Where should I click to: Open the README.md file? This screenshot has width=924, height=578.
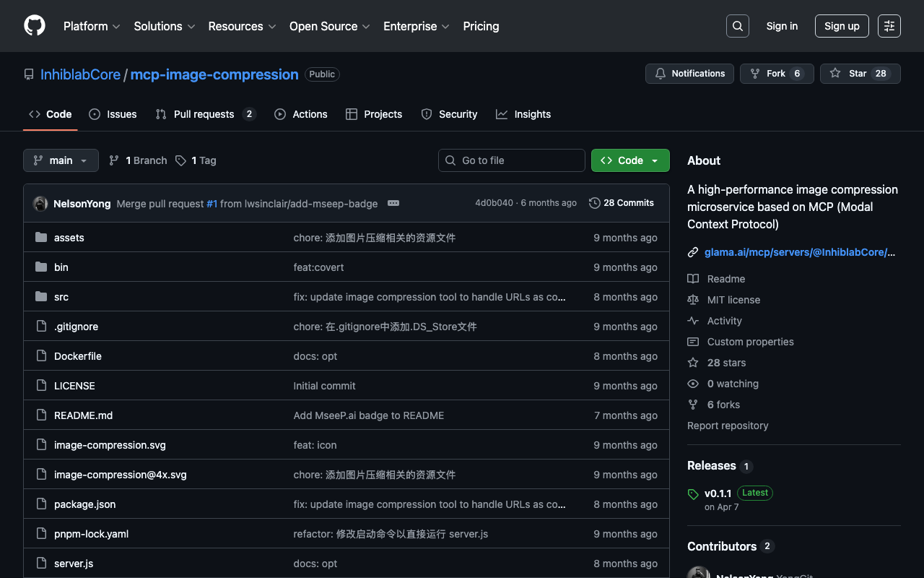(83, 415)
